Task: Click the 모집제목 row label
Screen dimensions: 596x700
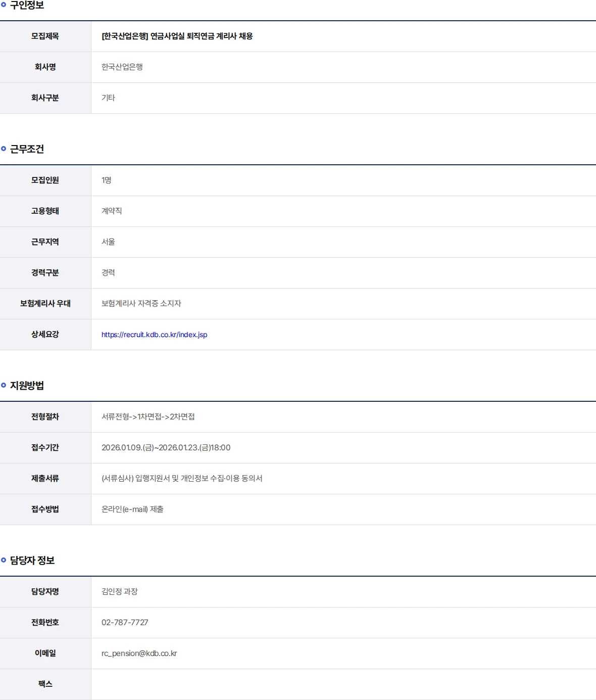Action: pos(45,36)
